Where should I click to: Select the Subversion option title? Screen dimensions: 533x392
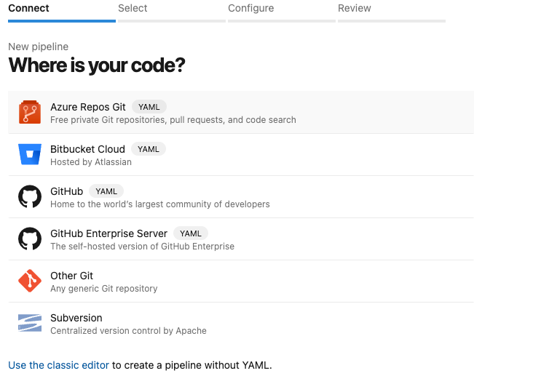76,318
